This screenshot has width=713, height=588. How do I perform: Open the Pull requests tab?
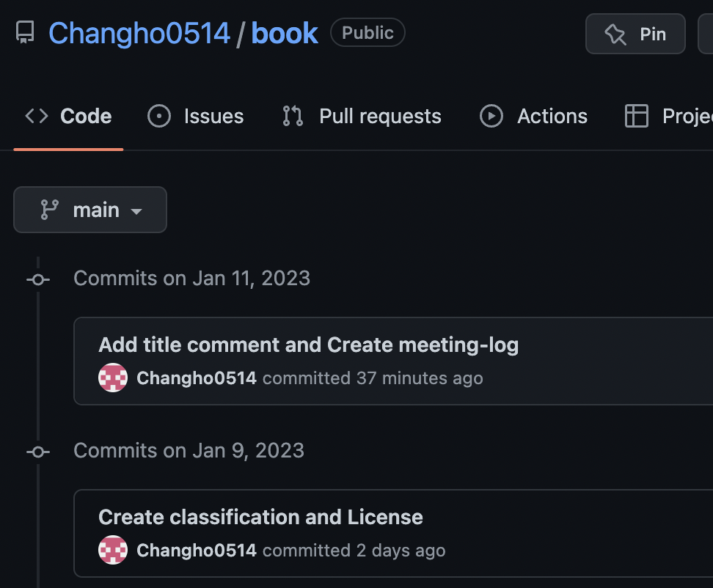click(x=362, y=117)
